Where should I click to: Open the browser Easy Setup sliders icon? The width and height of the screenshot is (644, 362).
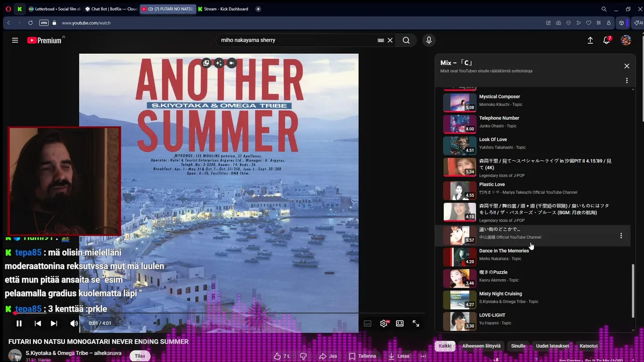pos(599,23)
